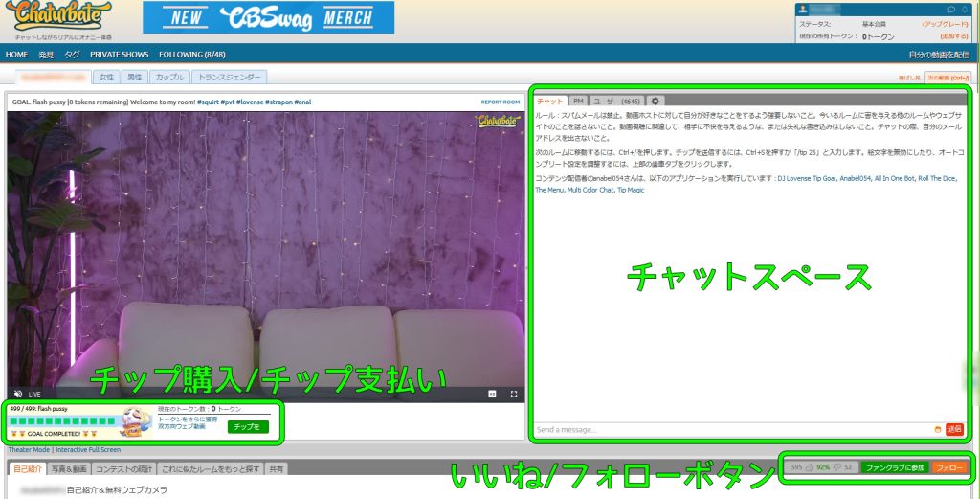Unmute the video player volume icon
The width and height of the screenshot is (980, 499).
18,394
